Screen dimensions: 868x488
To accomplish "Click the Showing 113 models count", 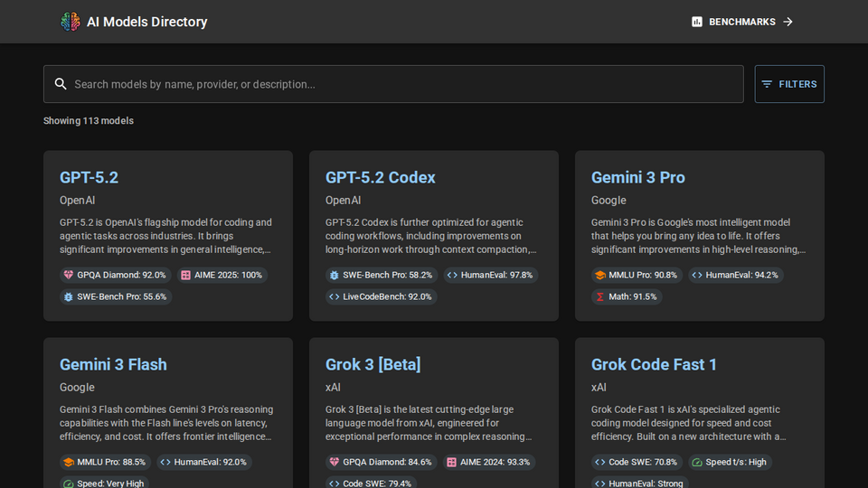I will 89,120.
